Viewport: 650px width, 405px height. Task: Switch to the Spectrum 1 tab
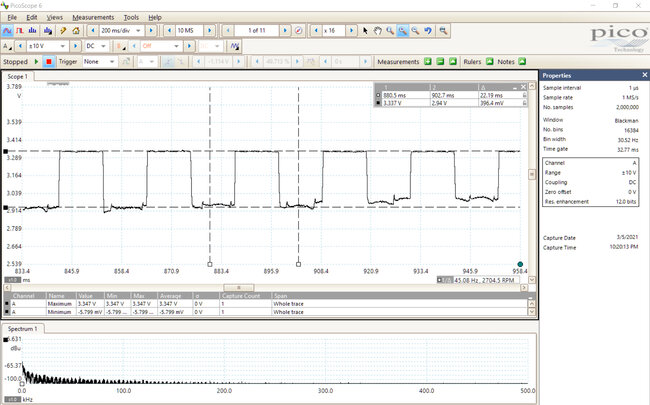pos(22,328)
